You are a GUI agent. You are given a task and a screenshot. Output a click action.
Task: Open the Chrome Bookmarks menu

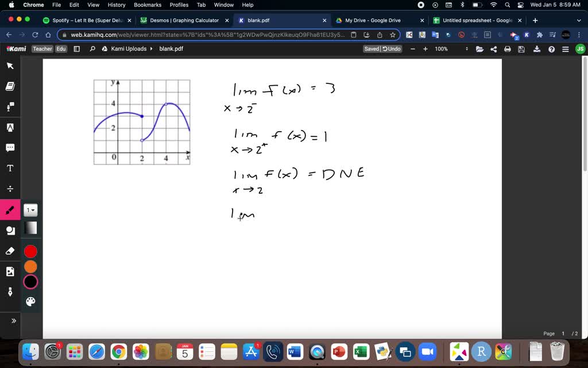coord(148,5)
